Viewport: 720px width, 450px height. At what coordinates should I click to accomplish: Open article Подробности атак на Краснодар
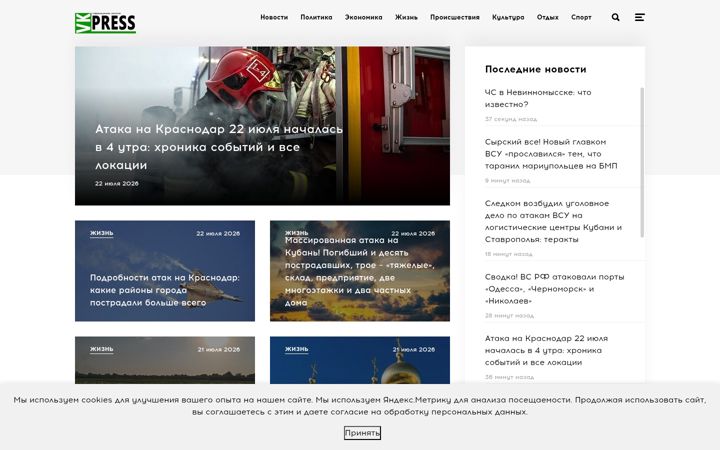point(165,290)
